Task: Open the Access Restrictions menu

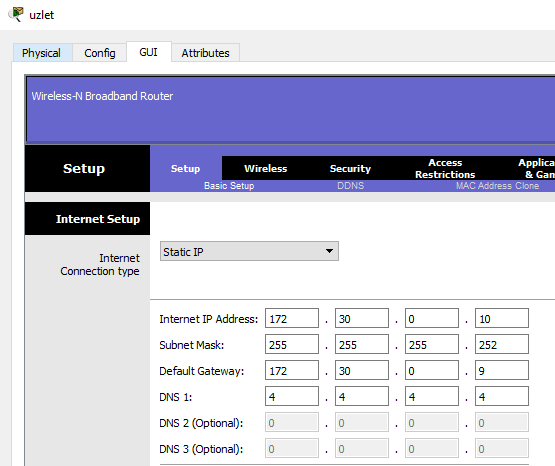Action: [445, 168]
